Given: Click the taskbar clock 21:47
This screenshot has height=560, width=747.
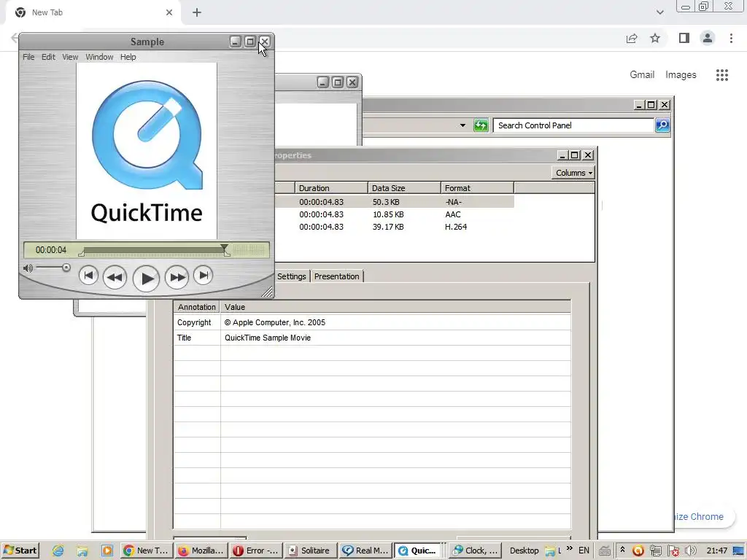Looking at the screenshot, I should point(717,551).
